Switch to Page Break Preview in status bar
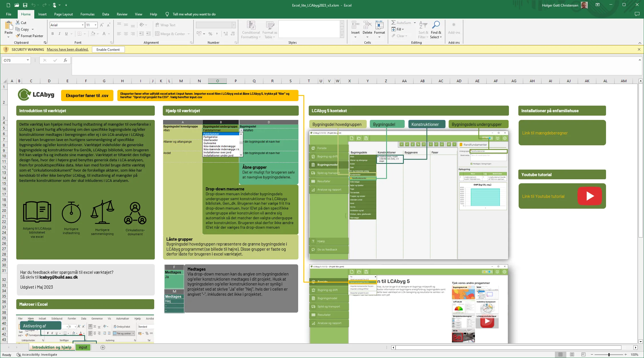Viewport: 644px width, 358px height. pyautogui.click(x=583, y=355)
